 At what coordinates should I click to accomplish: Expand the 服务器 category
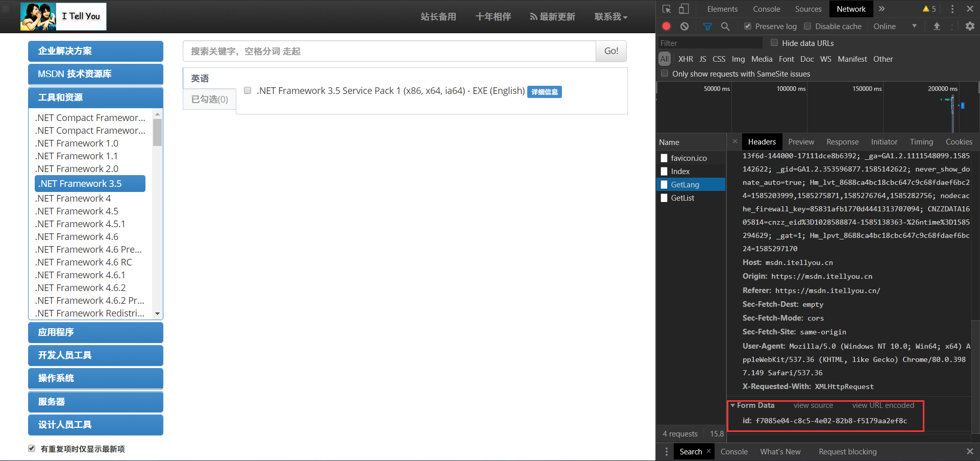[95, 402]
